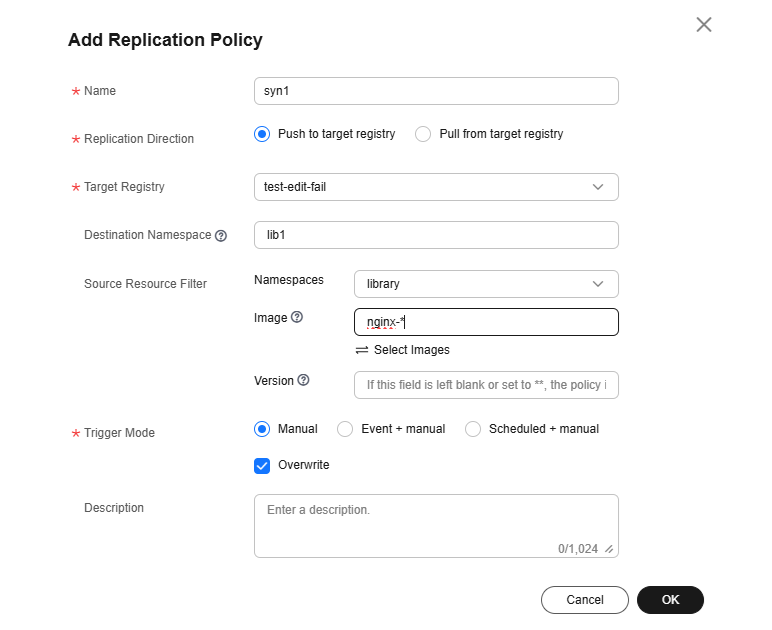Choose Manual trigger mode
Image resolution: width=772 pixels, height=630 pixels.
[x=262, y=429]
